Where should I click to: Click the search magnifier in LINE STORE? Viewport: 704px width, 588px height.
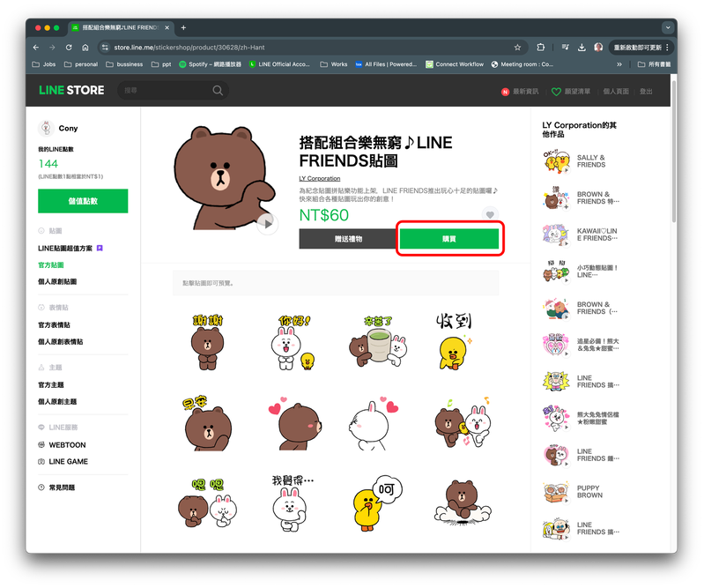218,90
